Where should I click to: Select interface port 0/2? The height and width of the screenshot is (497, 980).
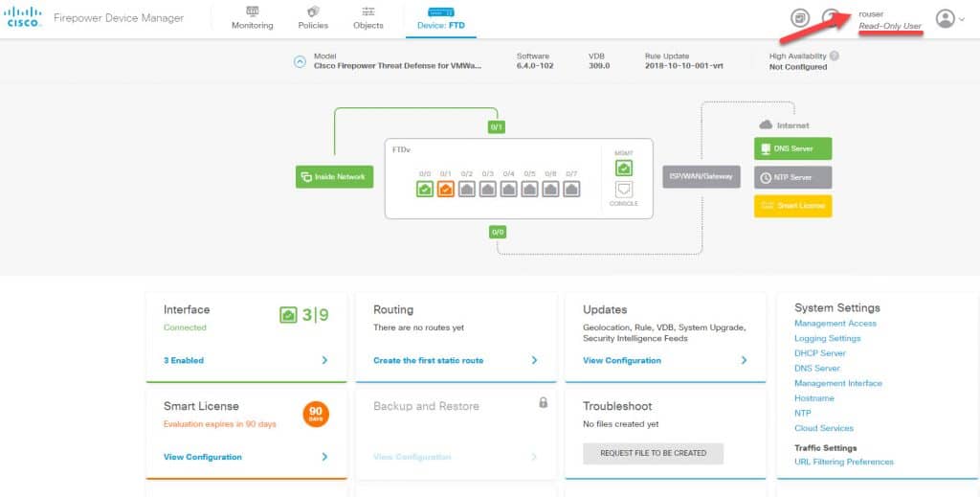coord(467,189)
